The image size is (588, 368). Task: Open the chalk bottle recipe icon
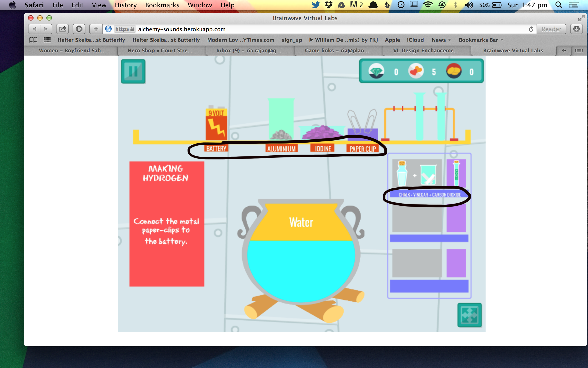402,173
